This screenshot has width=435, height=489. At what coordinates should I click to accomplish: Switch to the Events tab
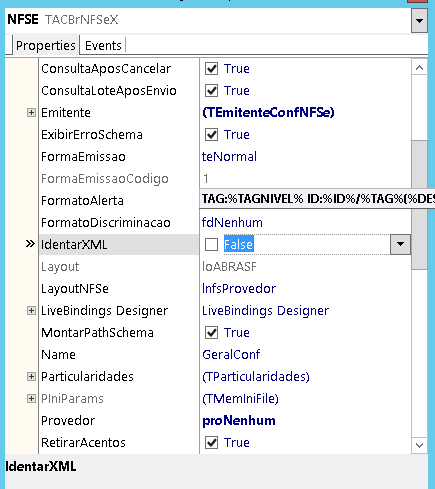coord(103,45)
